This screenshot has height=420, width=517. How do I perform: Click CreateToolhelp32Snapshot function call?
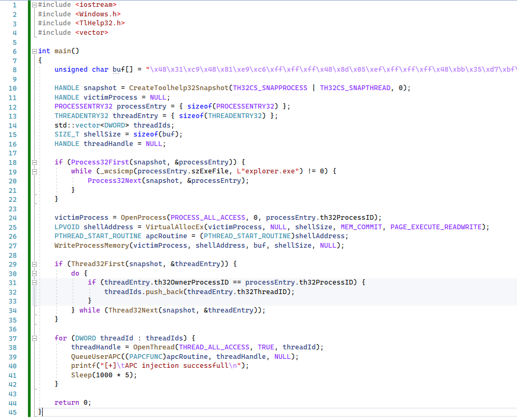pyautogui.click(x=178, y=88)
